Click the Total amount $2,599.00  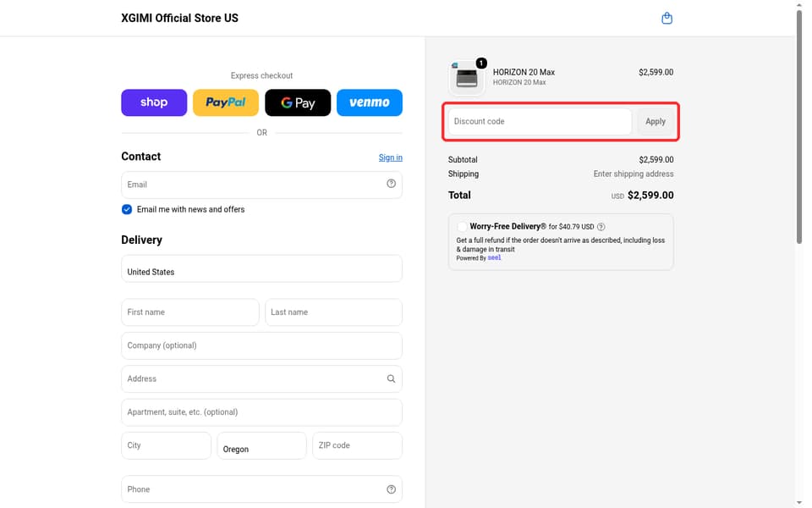(x=650, y=196)
